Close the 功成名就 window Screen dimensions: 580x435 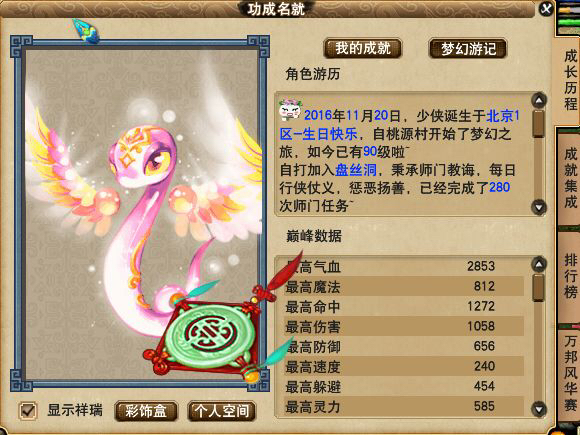point(546,8)
